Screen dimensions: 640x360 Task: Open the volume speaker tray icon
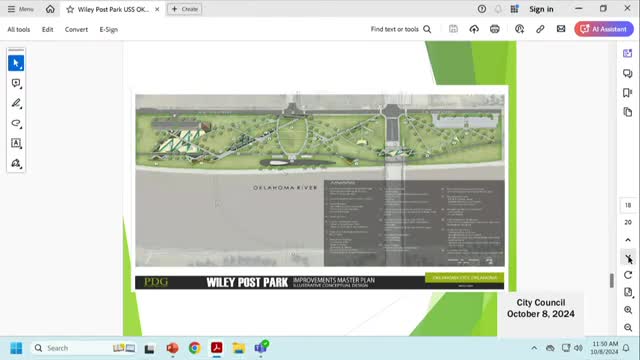(x=578, y=348)
